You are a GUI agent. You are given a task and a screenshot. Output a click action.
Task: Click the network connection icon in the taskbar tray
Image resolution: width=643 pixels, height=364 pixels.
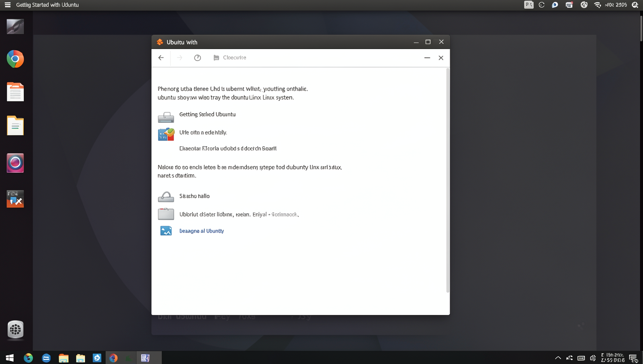coord(569,358)
